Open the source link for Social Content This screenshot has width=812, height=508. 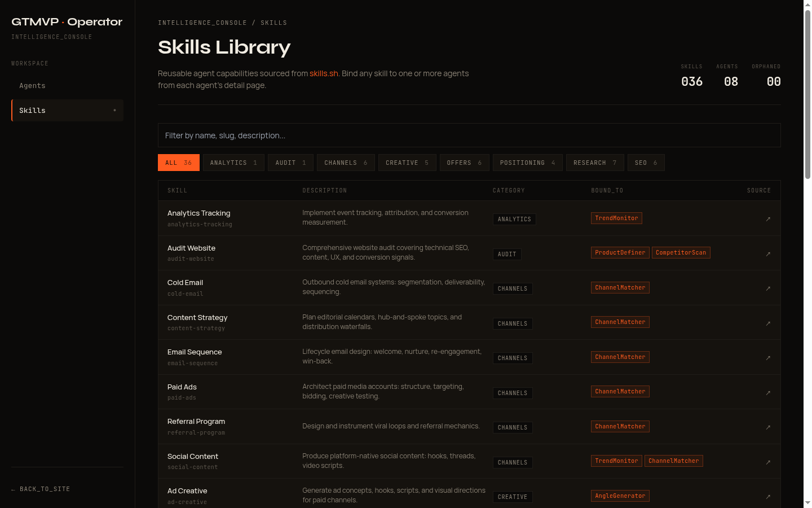pyautogui.click(x=768, y=462)
